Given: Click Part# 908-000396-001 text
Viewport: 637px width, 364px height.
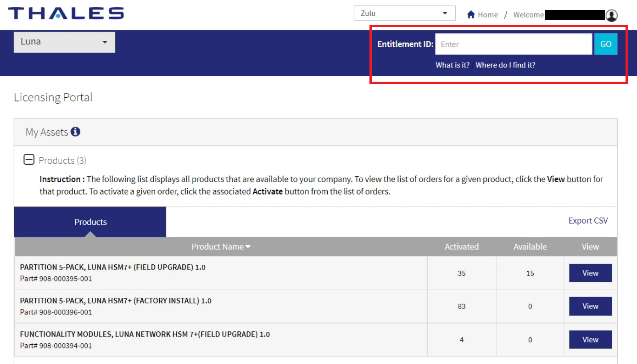Looking at the screenshot, I should click(x=56, y=312).
